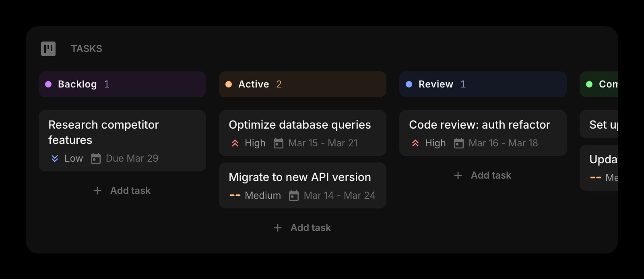Click Low priority chevron icon on Research card
Screen dimensions: 644x279
55,158
